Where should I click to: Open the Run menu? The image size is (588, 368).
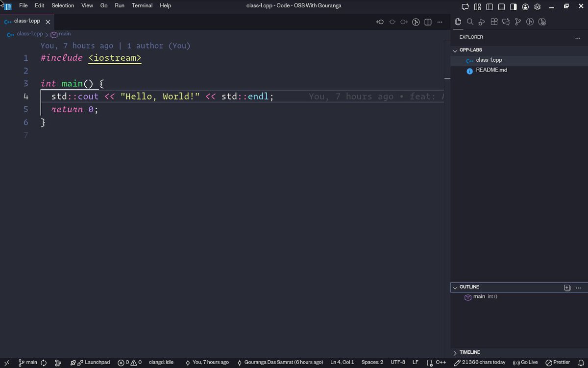pos(120,6)
